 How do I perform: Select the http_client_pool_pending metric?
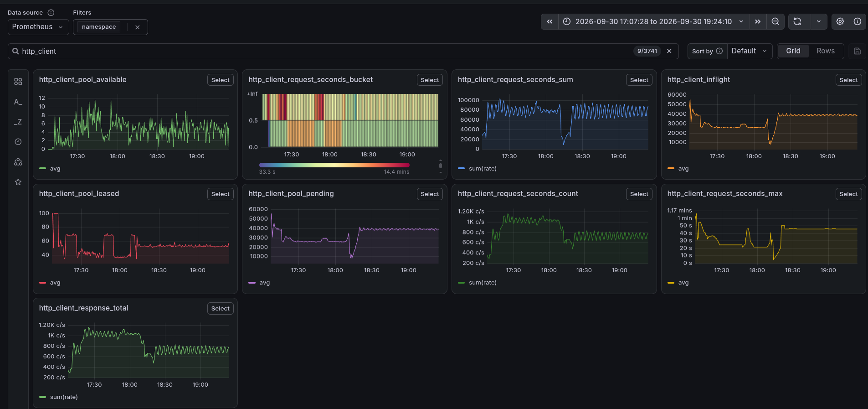pyautogui.click(x=430, y=194)
